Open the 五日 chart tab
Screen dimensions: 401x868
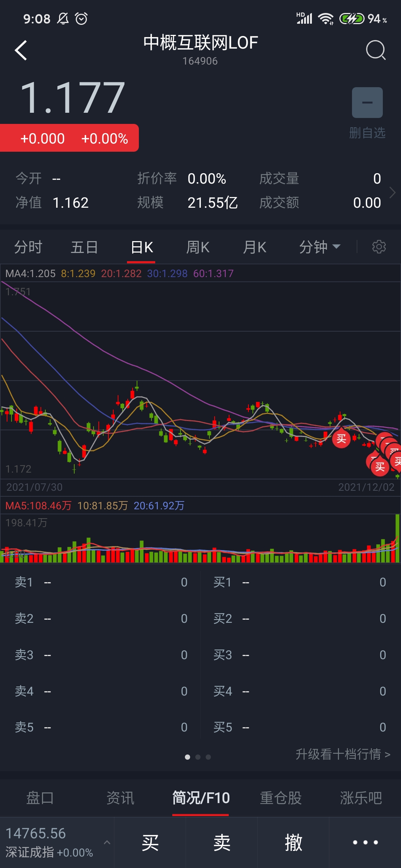tap(85, 247)
